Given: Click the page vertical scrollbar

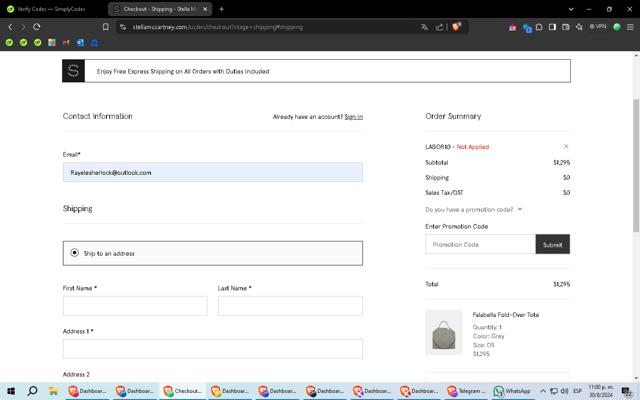Looking at the screenshot, I should coord(636,165).
